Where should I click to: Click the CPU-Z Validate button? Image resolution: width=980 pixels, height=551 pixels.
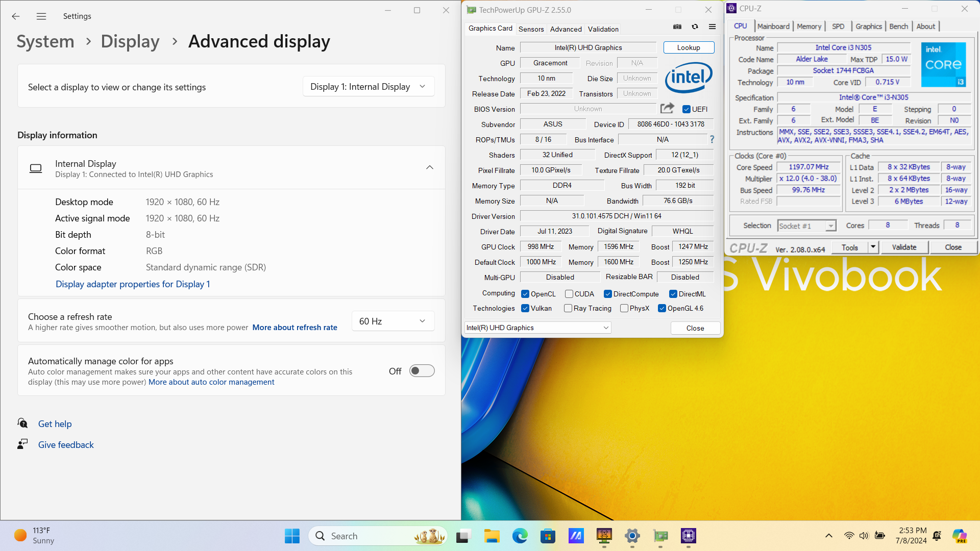tap(904, 247)
